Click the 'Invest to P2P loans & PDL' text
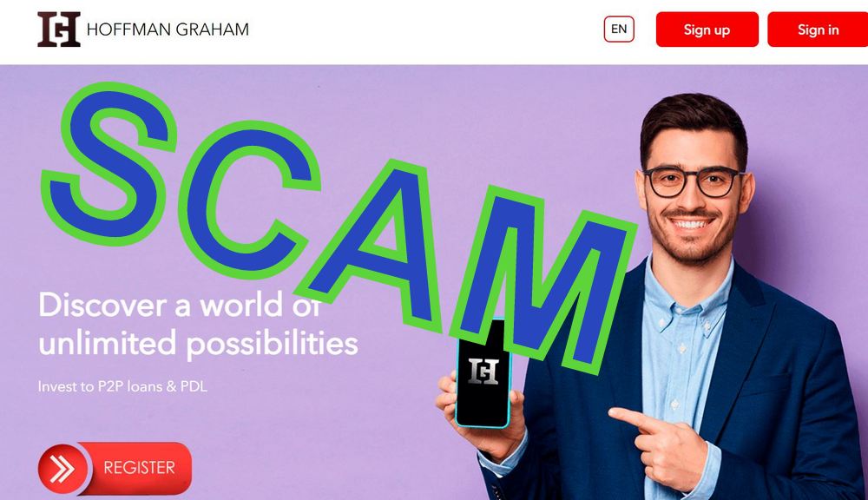The width and height of the screenshot is (868, 500). pyautogui.click(x=122, y=386)
